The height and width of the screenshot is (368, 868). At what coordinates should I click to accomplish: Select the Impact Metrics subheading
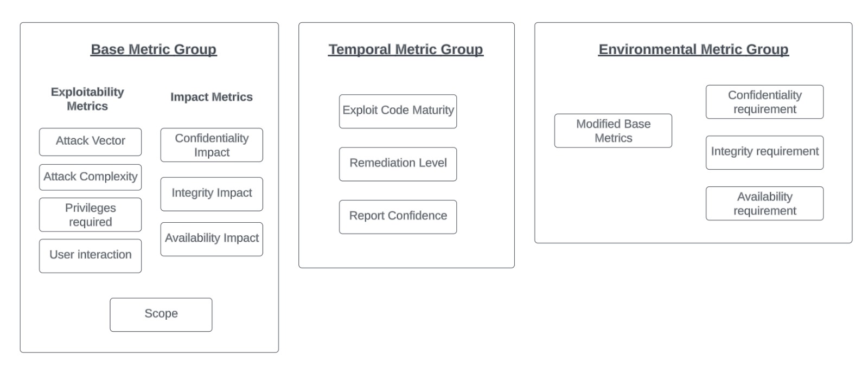pos(212,97)
